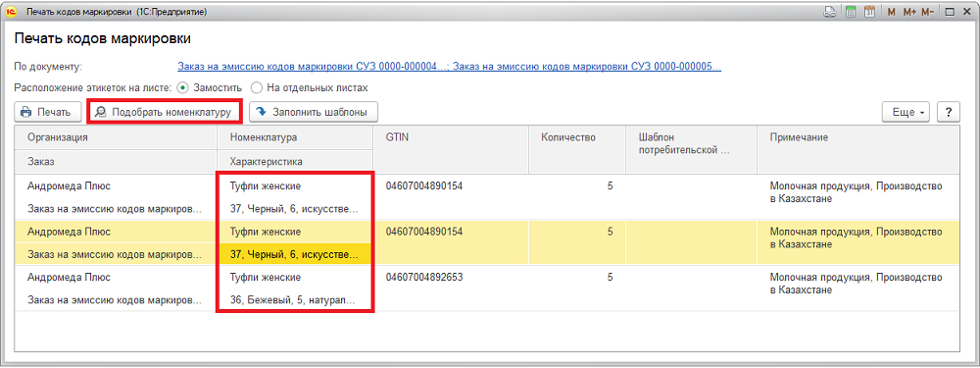Click the M memory button in title bar
Viewport: 980px width, 368px height.
(x=891, y=12)
